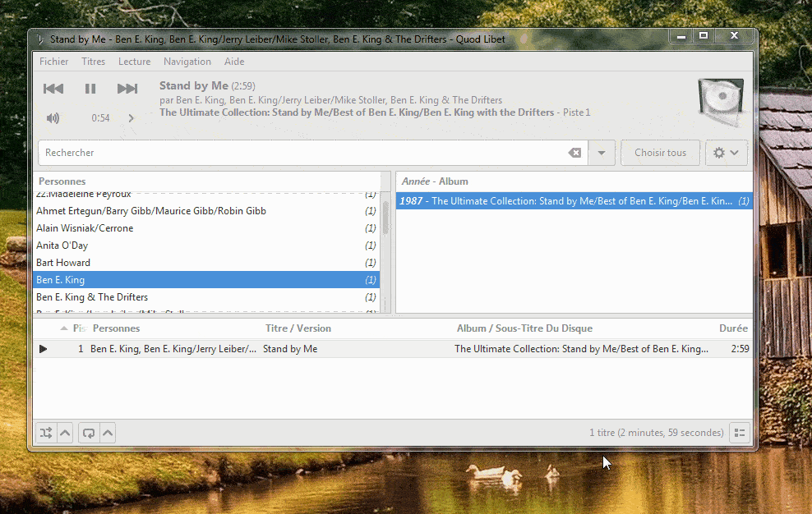The height and width of the screenshot is (514, 812).
Task: Sort songs by Durée column
Action: (x=733, y=328)
